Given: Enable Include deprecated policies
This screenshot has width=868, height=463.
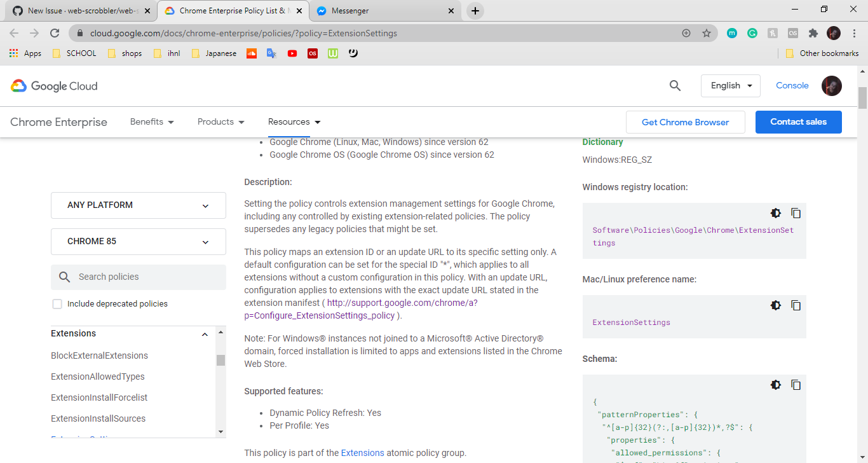Looking at the screenshot, I should (57, 304).
